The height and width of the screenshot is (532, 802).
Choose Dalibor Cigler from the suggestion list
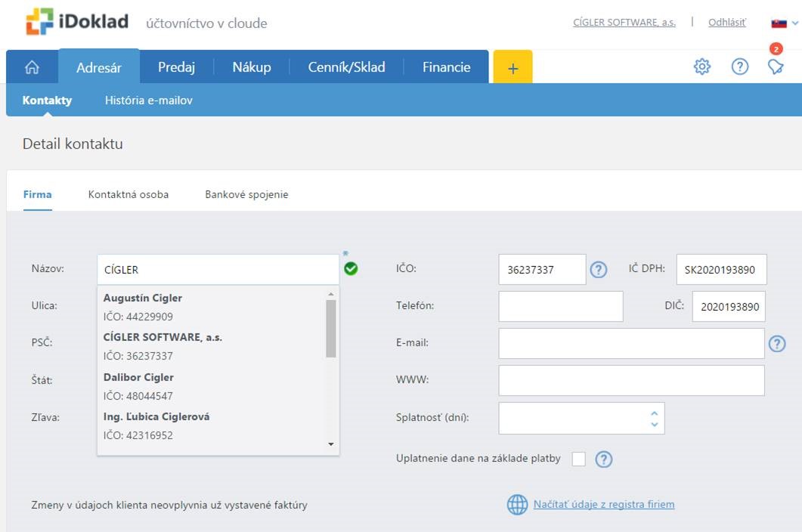138,377
